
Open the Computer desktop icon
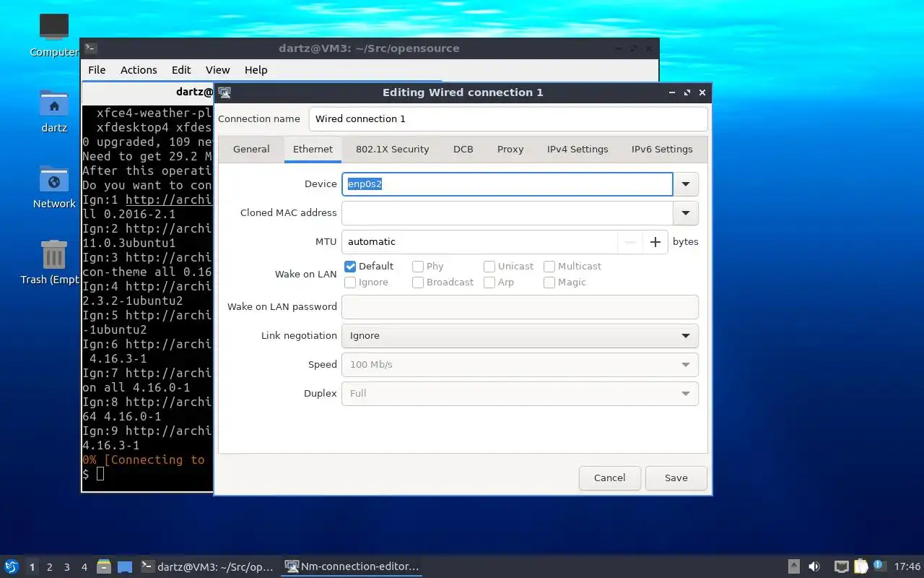click(x=54, y=27)
